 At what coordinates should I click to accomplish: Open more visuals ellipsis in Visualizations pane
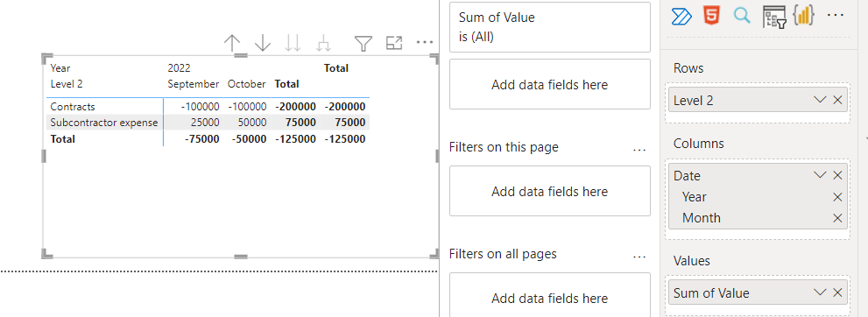(836, 15)
